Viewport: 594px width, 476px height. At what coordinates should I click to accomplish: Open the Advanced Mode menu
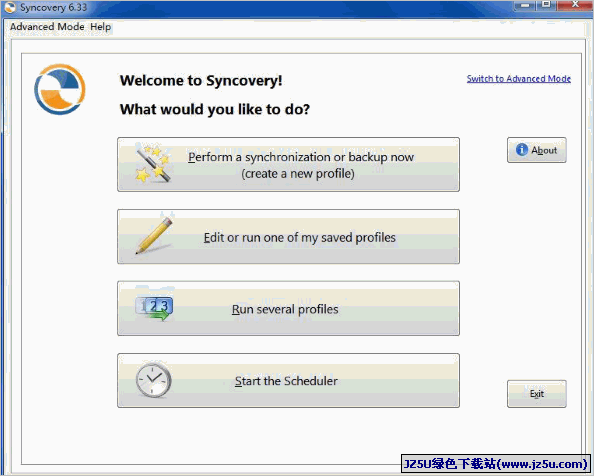point(47,27)
